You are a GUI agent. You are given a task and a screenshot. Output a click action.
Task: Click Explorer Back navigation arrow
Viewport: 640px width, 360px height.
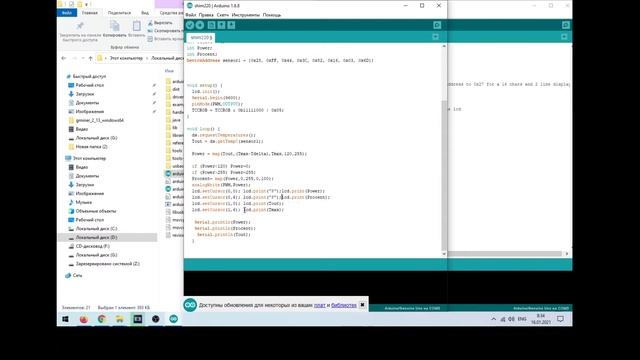point(64,58)
